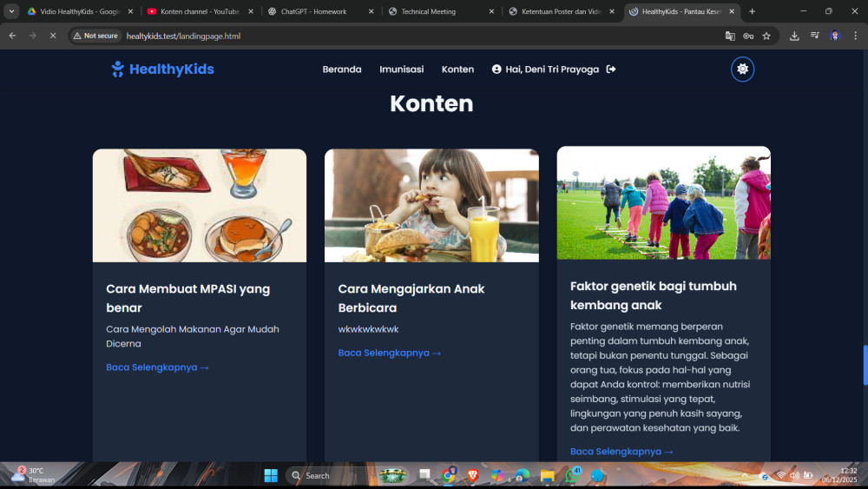This screenshot has height=489, width=868.
Task: Open Baca Selengkapnya for Faktor genetik article
Action: pos(621,452)
